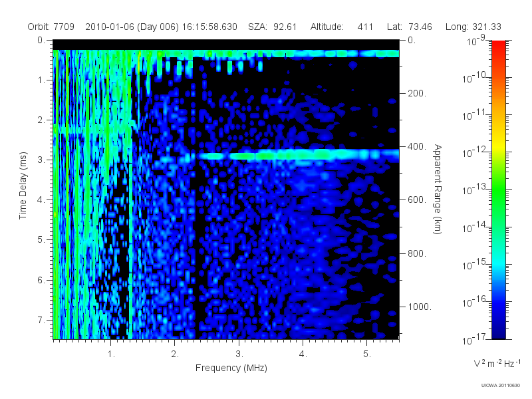The image size is (532, 399).
Task: Click the 'Lat: 73.46' header value
Action: point(410,27)
